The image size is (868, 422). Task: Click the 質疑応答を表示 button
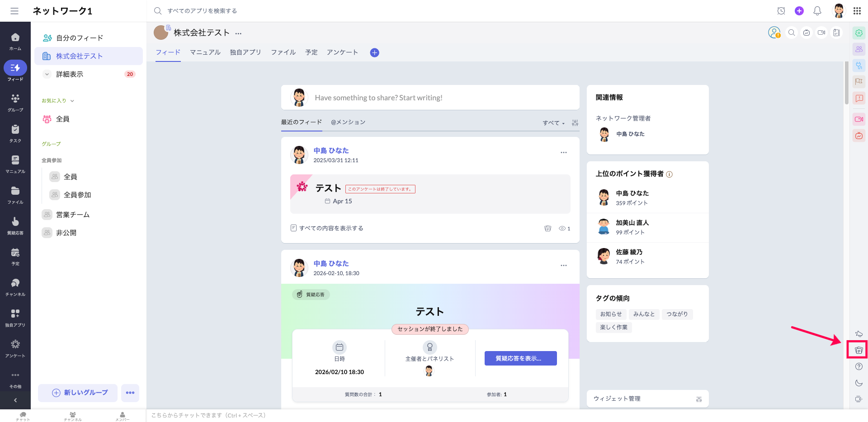pos(520,358)
